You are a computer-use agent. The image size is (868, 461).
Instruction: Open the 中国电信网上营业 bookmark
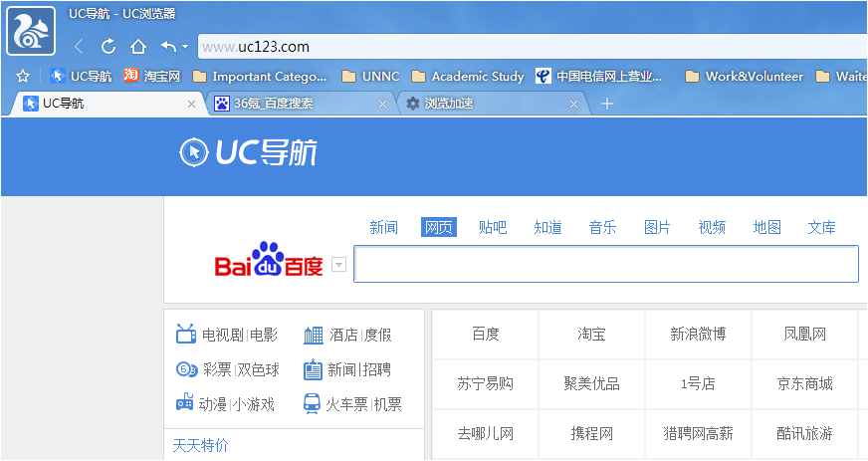[x=599, y=77]
